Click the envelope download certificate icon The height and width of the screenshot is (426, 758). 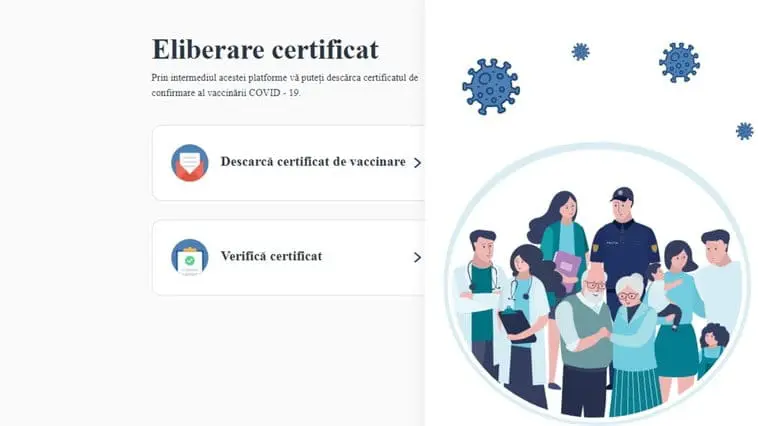tap(190, 163)
